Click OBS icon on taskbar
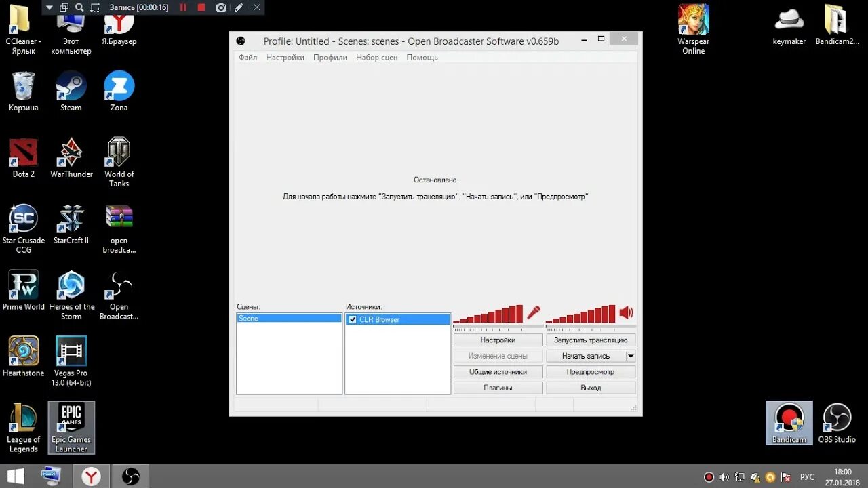 [130, 476]
